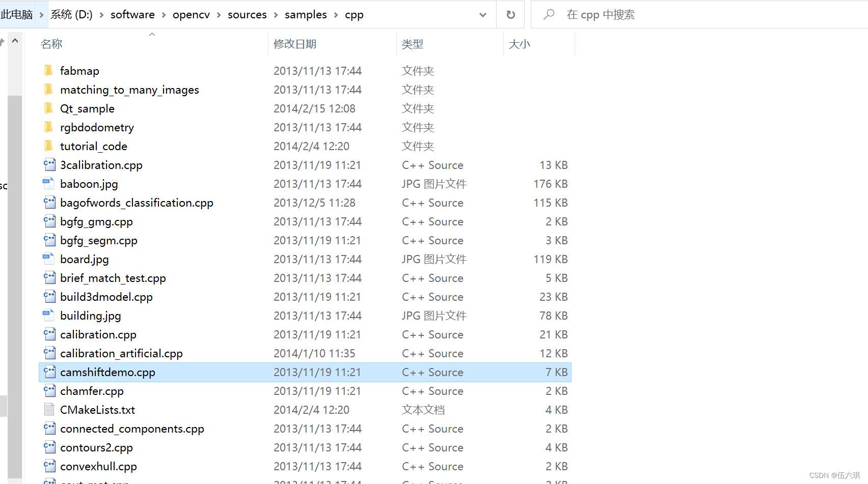Click the baboon.jpg image file icon
Screen dimensions: 868x484
click(49, 183)
